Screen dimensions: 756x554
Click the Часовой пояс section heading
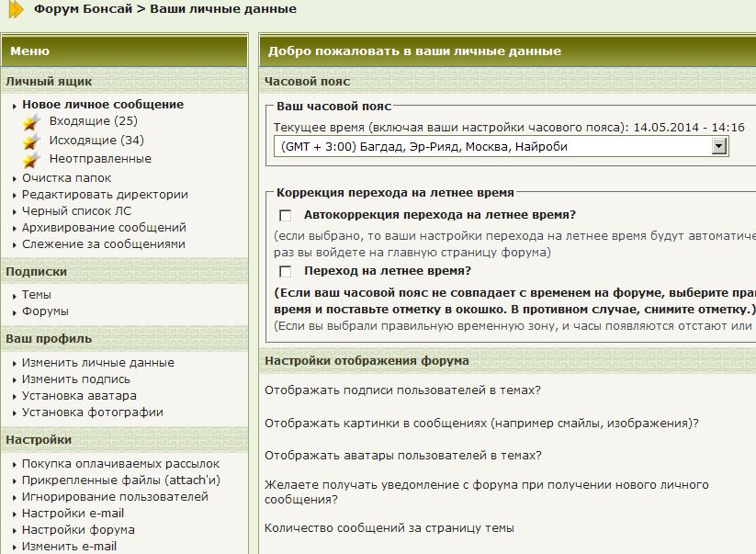(x=308, y=82)
